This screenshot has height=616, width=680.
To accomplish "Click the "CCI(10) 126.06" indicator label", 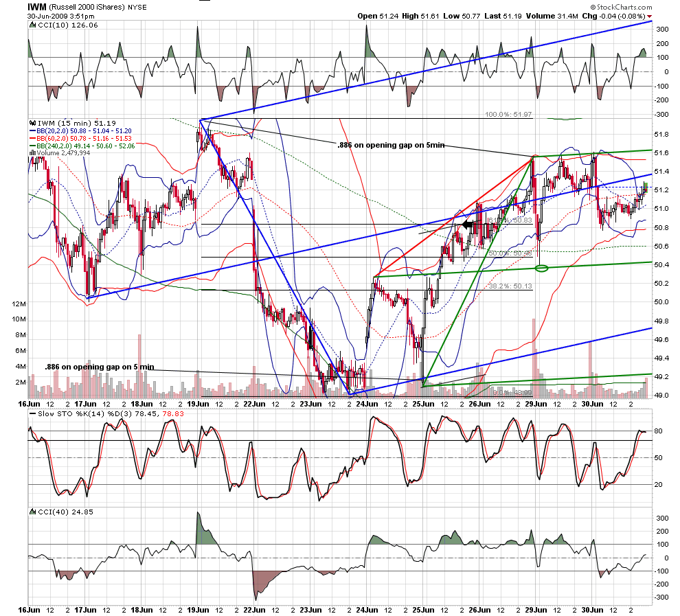I will (68, 25).
